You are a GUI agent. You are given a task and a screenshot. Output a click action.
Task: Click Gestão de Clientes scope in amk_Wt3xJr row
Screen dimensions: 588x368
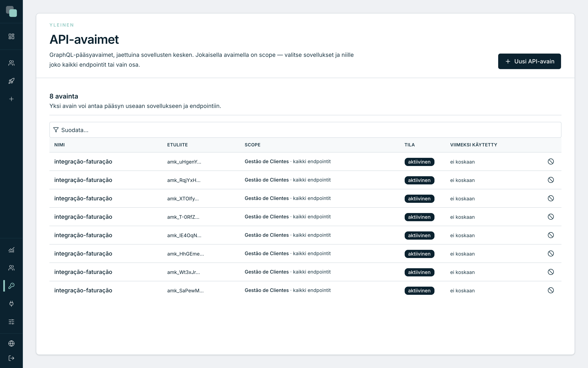click(267, 272)
